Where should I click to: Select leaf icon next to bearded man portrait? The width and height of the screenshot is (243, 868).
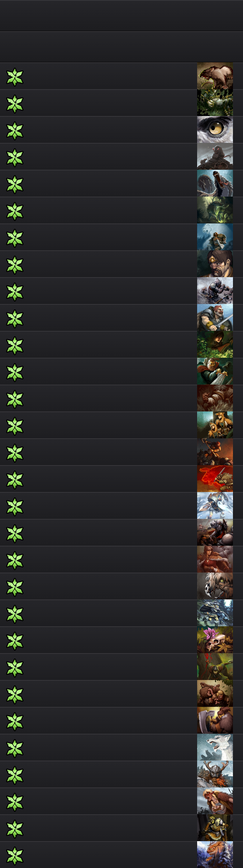(x=15, y=265)
